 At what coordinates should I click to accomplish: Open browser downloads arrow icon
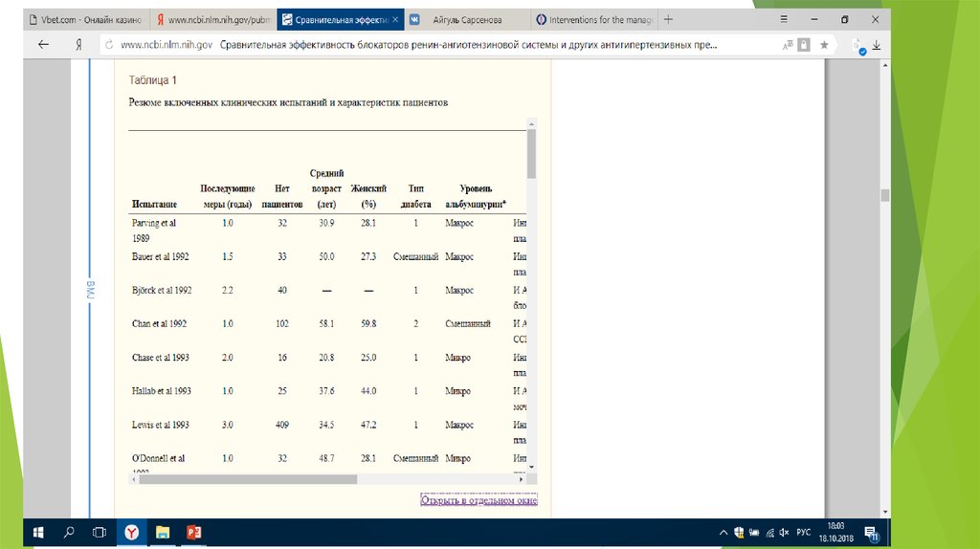click(877, 45)
